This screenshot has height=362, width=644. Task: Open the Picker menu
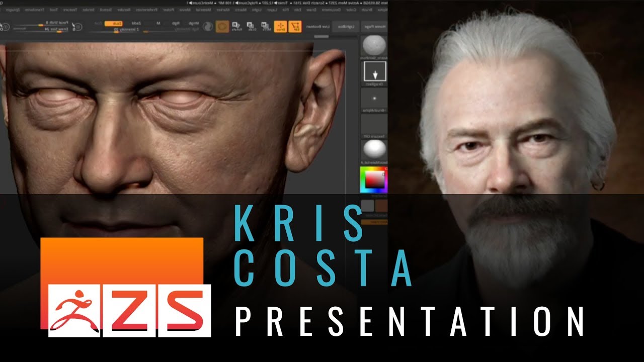169,10
